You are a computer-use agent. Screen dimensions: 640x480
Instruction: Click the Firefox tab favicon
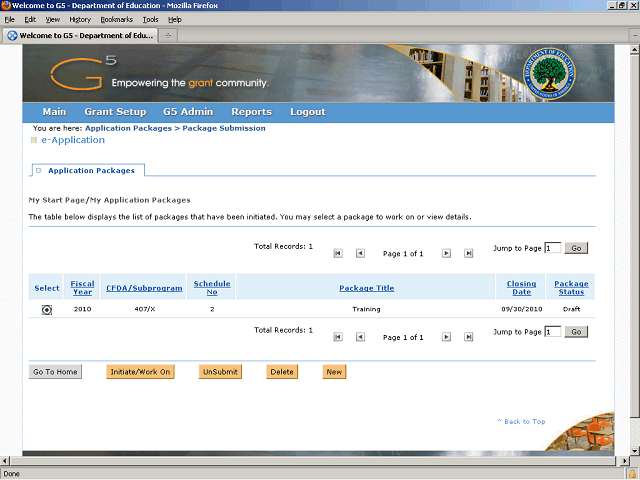click(12, 36)
